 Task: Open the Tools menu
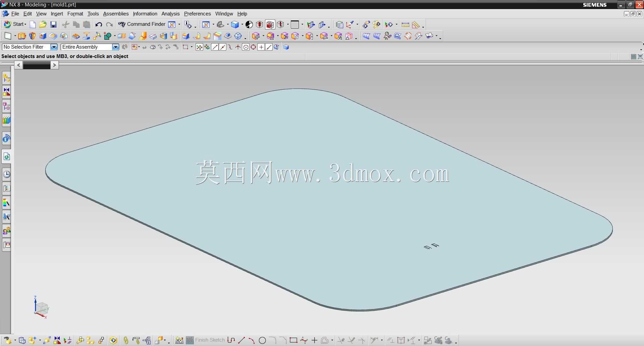(93, 14)
